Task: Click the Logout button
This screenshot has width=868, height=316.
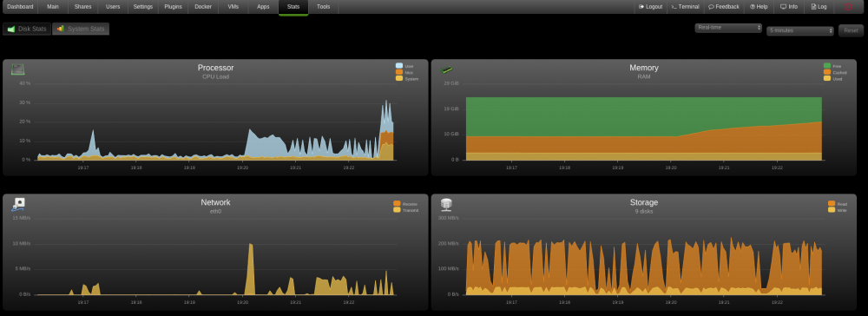Action: (x=650, y=7)
